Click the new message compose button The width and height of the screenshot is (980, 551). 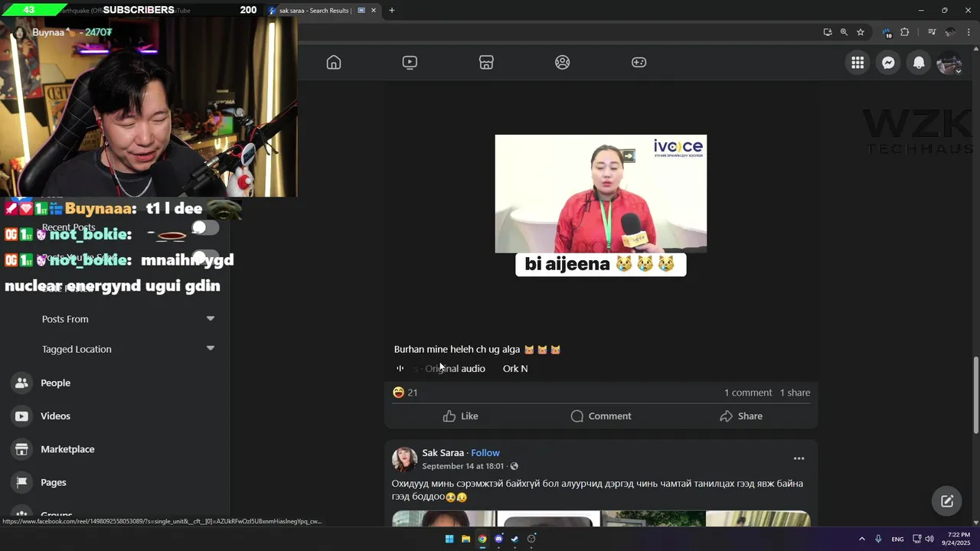coord(947,501)
